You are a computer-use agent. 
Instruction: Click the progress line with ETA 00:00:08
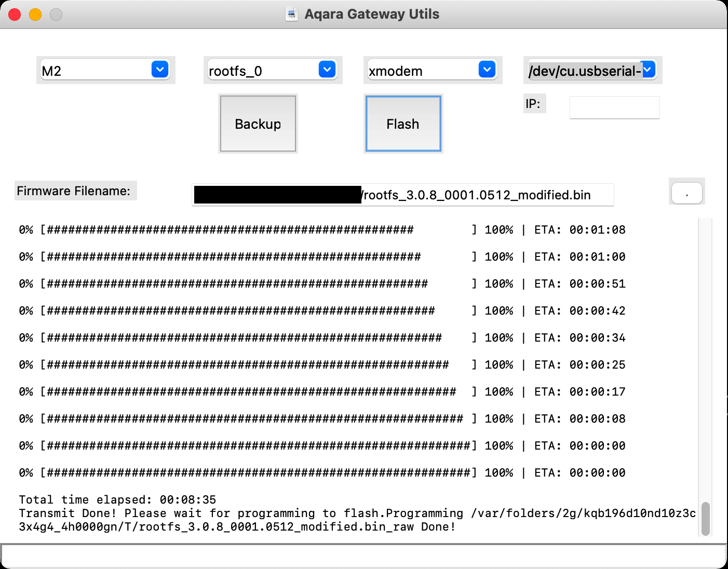322,418
